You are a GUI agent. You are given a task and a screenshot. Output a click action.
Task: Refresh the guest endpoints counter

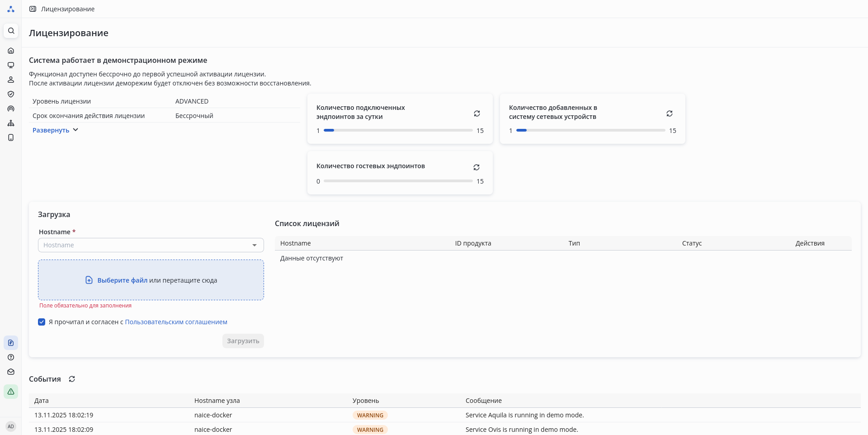pyautogui.click(x=476, y=167)
